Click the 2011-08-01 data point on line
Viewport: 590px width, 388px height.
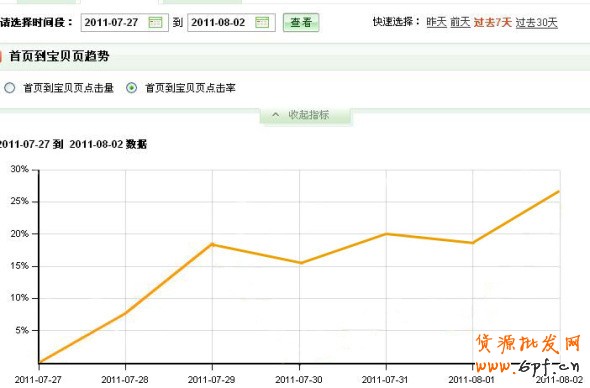tap(473, 243)
